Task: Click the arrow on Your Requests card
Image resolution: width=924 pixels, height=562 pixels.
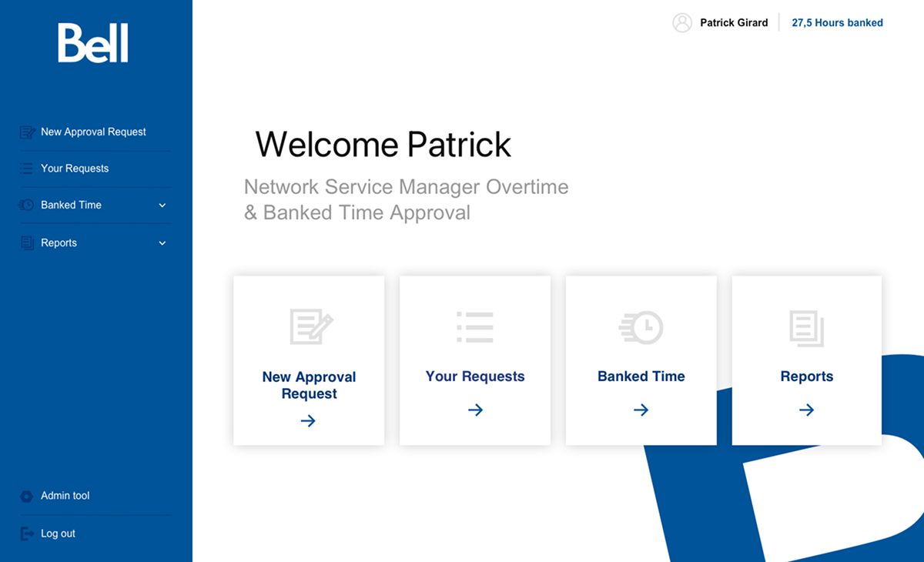Action: click(475, 410)
